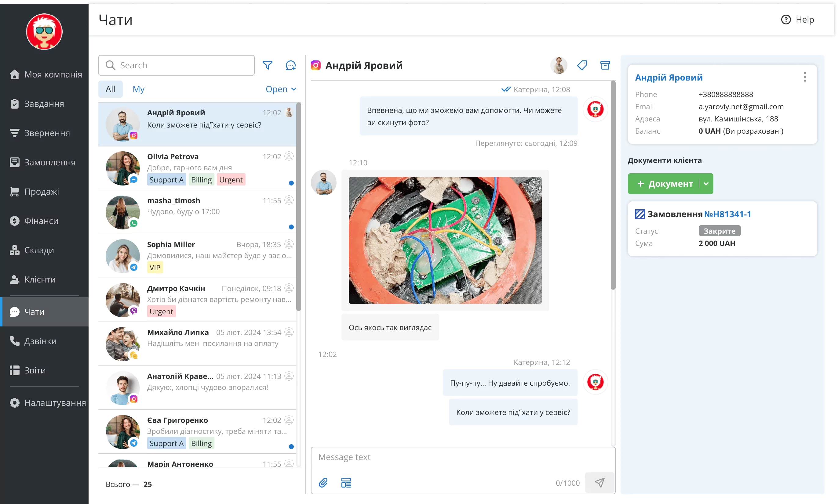Select the My tab in chat list
Screen dimensions: 838x504
click(x=138, y=89)
